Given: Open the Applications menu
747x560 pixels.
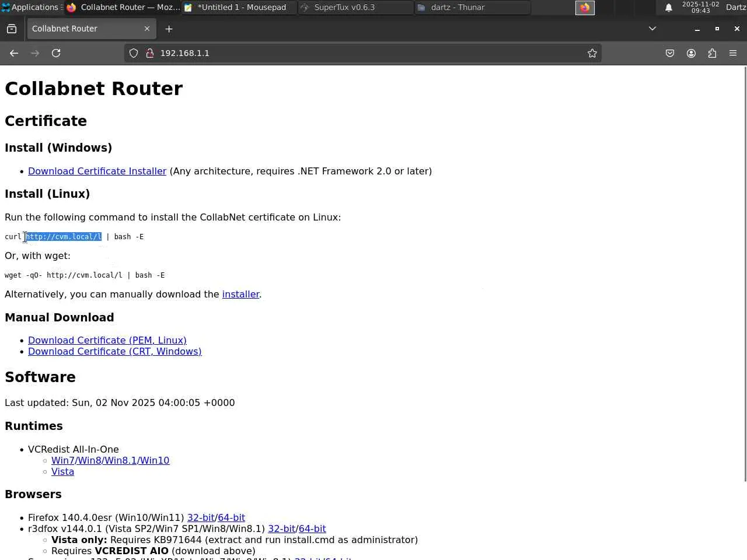Looking at the screenshot, I should [x=31, y=8].
